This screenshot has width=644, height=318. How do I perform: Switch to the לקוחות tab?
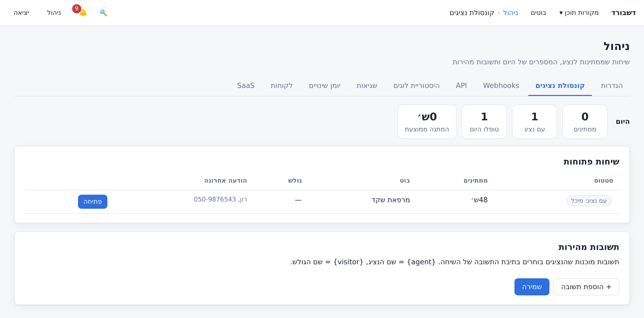click(281, 86)
